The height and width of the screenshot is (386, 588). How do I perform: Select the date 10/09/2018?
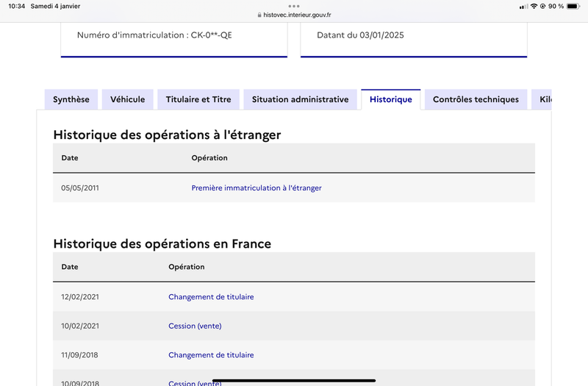coord(80,383)
